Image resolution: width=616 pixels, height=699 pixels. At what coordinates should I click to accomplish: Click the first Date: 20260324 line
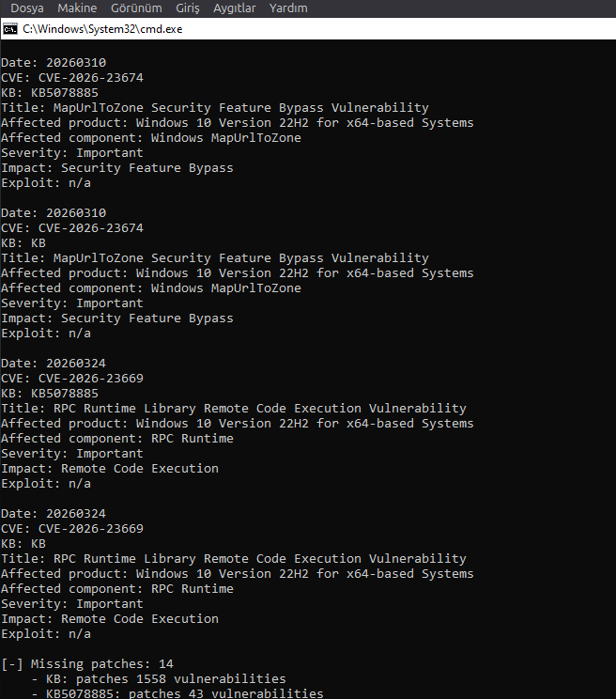pos(54,364)
